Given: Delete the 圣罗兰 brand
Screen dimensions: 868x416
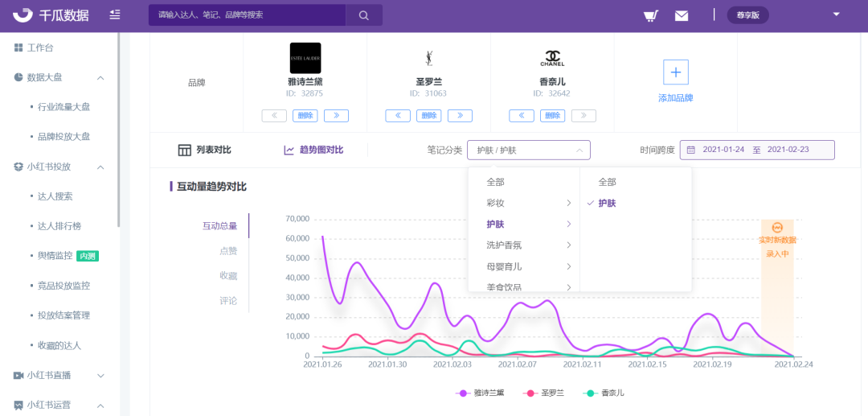Looking at the screenshot, I should pos(428,116).
